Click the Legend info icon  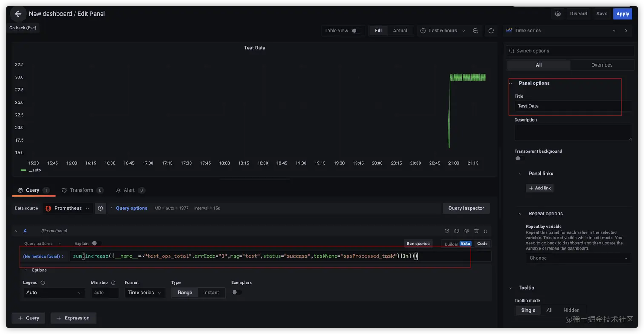43,282
